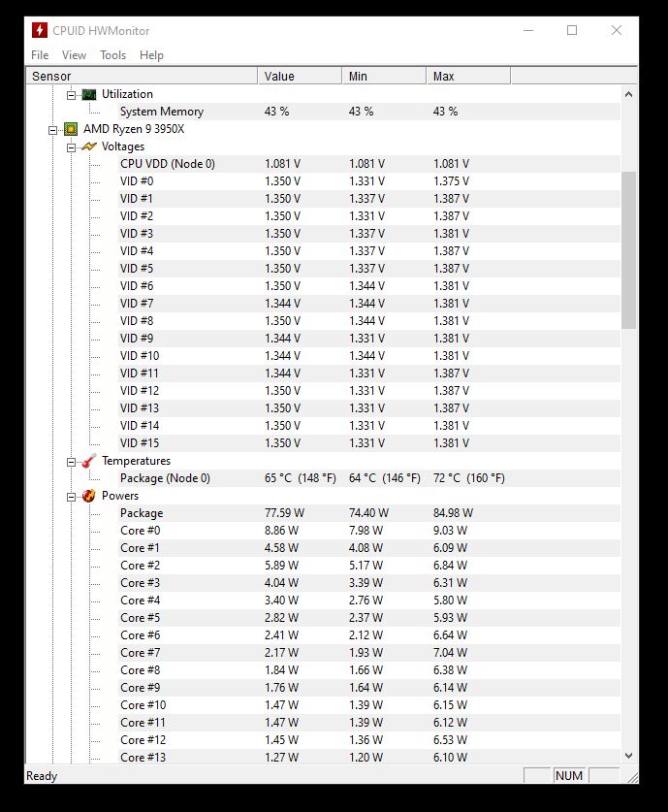668x812 pixels.
Task: Open the File menu
Action: [x=40, y=55]
